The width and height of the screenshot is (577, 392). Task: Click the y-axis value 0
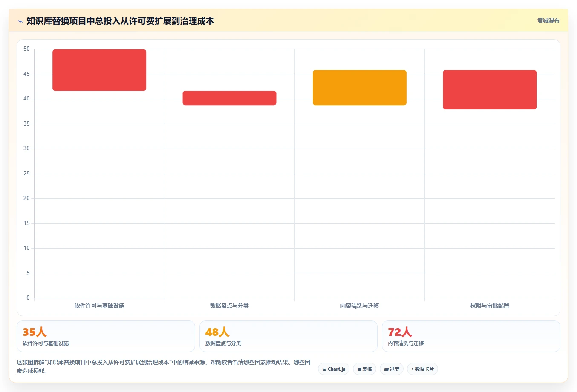coord(28,298)
